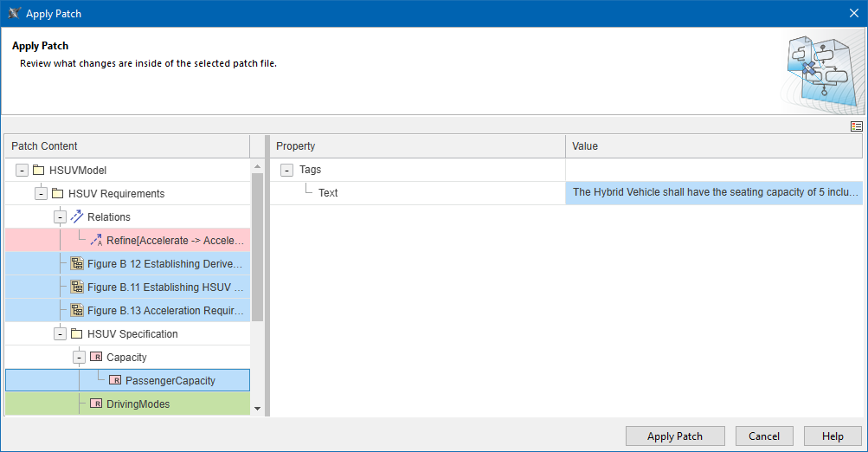Viewport: 868px width, 452px height.
Task: Collapse the Relations node
Action: (60, 217)
